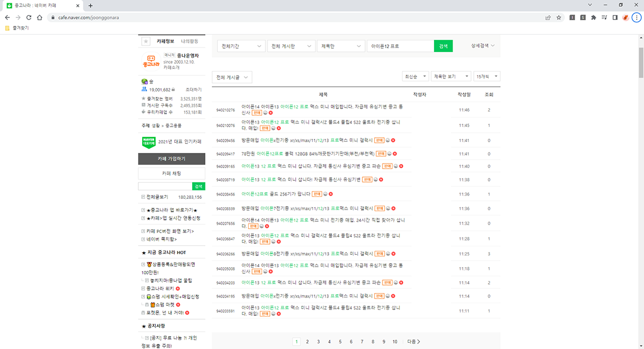The height and width of the screenshot is (349, 644).
Task: Go to results page 2
Action: tap(307, 342)
